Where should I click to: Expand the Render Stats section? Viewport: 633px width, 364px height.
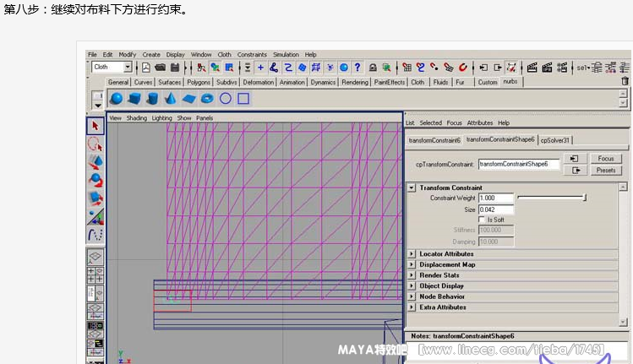[x=412, y=275]
